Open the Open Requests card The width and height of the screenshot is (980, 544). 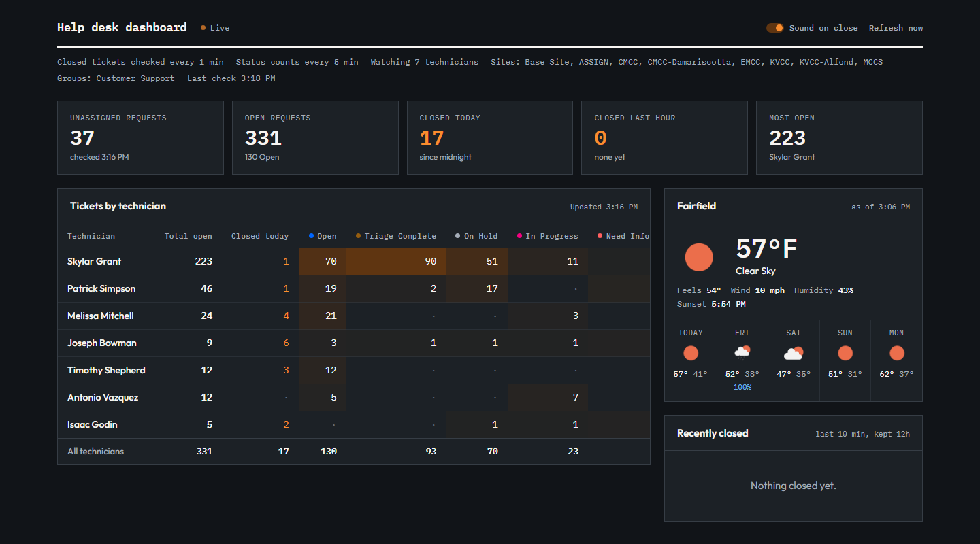[x=315, y=138]
